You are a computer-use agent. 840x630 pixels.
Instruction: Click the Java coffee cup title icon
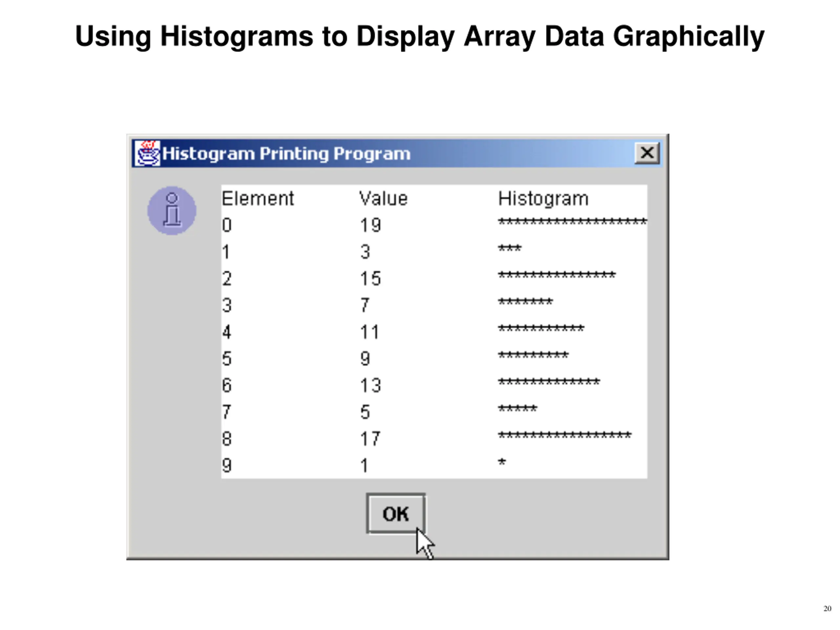click(148, 153)
